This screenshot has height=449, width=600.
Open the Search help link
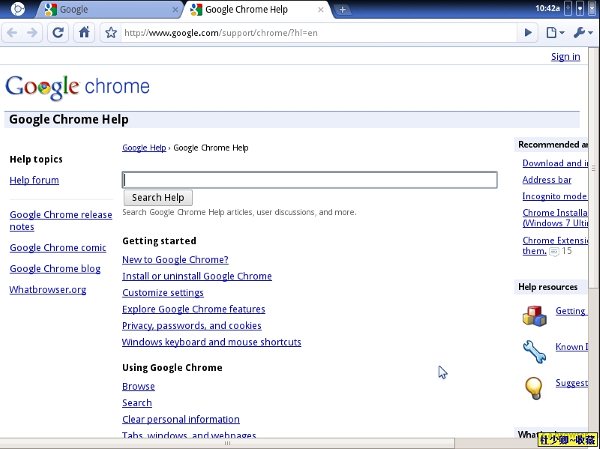point(137,403)
